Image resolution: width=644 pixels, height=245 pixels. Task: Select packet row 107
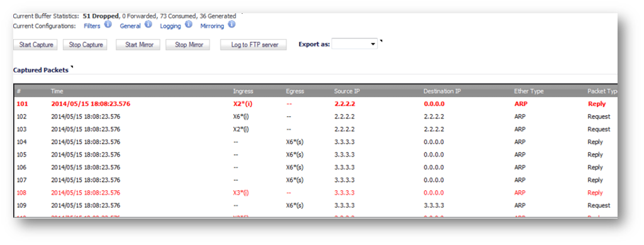(x=315, y=180)
